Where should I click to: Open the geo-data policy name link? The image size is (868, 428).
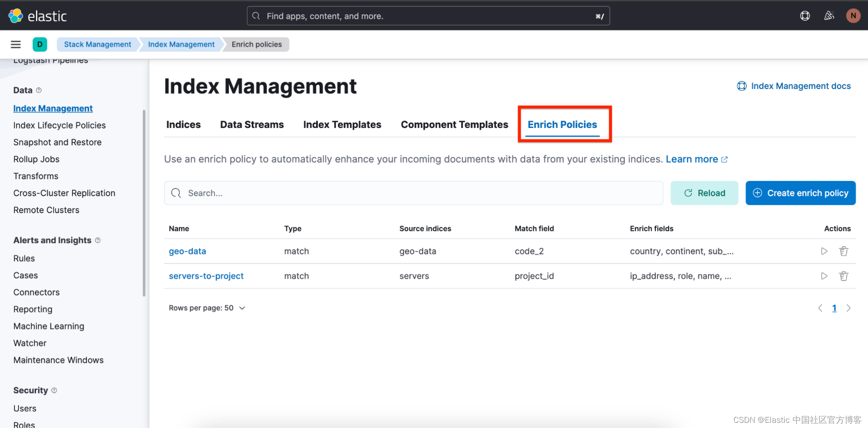pyautogui.click(x=187, y=251)
